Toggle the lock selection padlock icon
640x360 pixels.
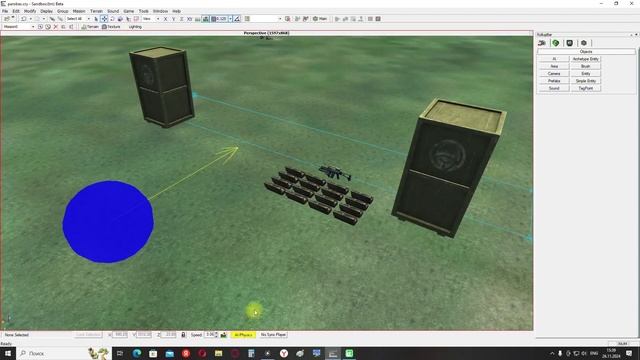[x=183, y=335]
